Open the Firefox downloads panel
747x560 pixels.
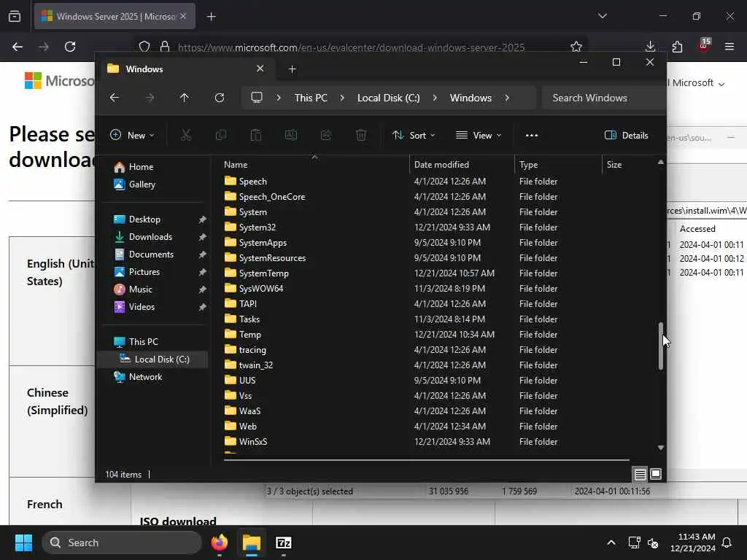[650, 47]
